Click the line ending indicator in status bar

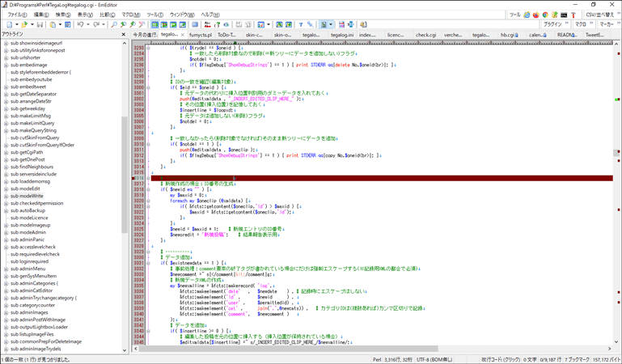501,360
